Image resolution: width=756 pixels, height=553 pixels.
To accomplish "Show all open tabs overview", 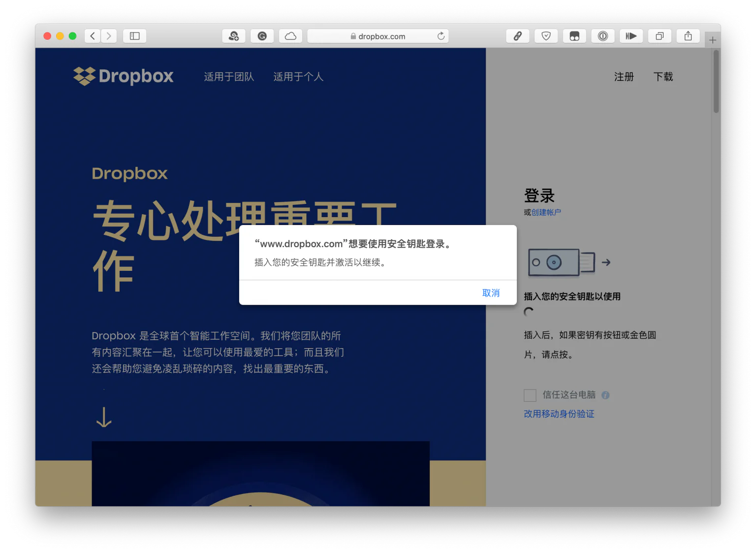I will coord(660,35).
